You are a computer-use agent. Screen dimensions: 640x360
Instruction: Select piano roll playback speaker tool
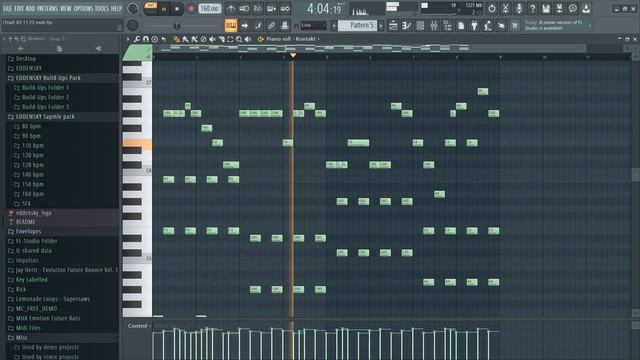tap(248, 39)
